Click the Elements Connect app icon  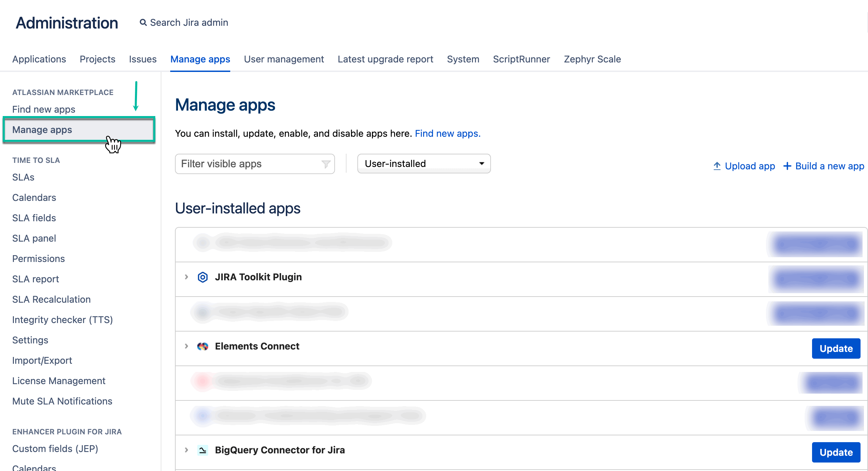202,346
